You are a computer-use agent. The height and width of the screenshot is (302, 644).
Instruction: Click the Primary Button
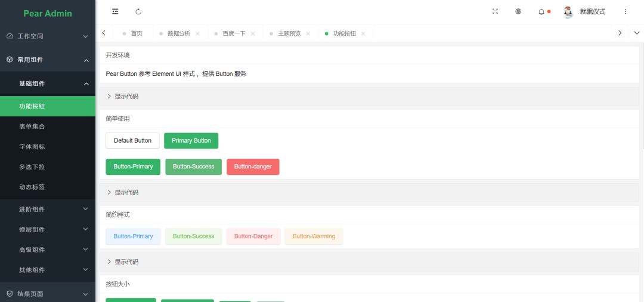pos(191,140)
